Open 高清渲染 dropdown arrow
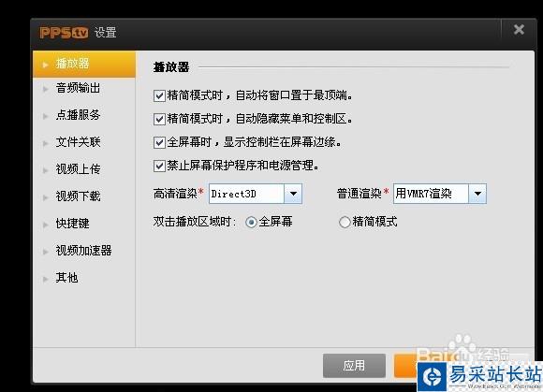543x392 pixels. click(293, 194)
